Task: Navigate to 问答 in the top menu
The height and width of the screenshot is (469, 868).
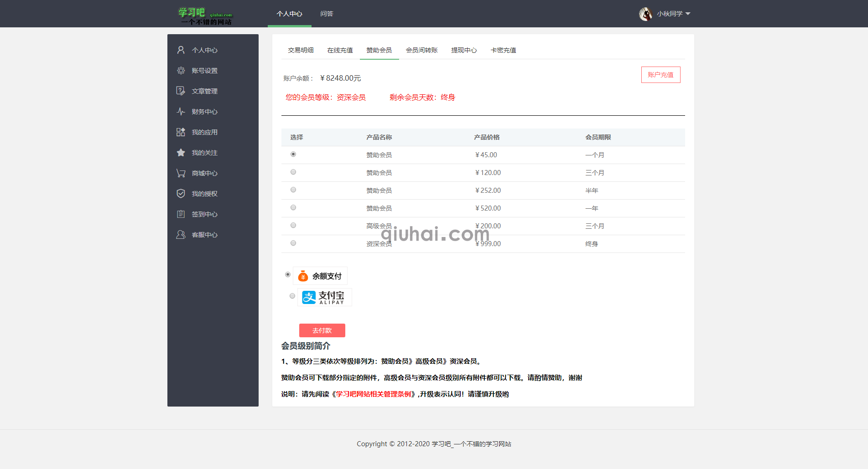Action: click(327, 14)
